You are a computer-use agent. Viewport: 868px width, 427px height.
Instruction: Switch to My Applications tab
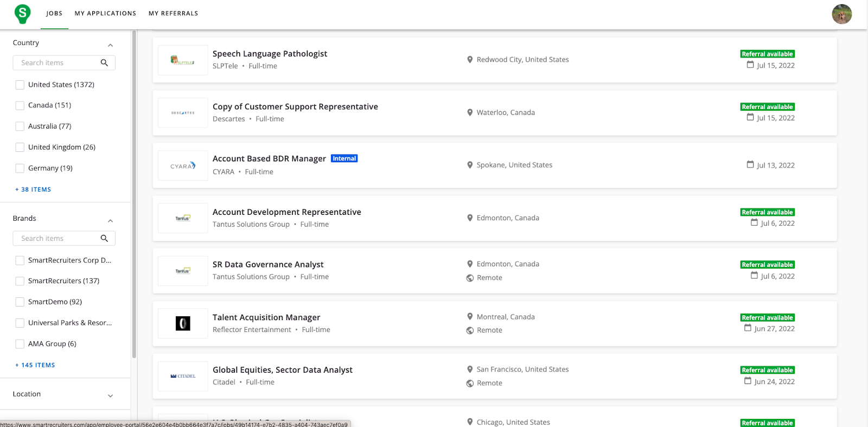(x=105, y=14)
